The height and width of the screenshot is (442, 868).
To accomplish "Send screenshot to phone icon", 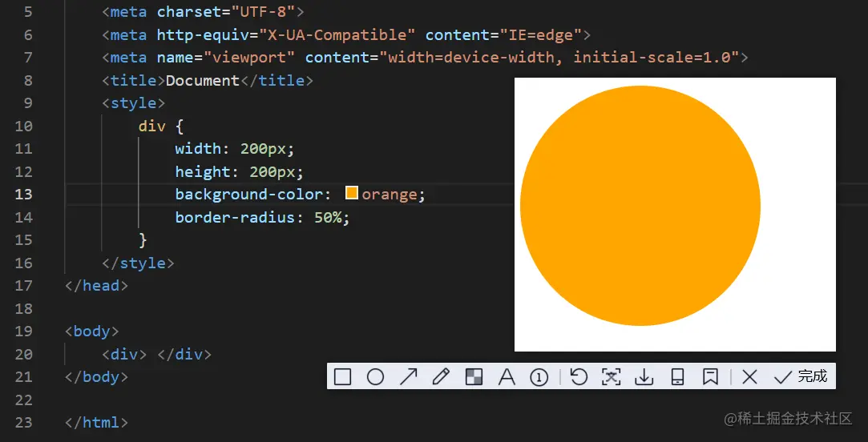I will pos(677,376).
